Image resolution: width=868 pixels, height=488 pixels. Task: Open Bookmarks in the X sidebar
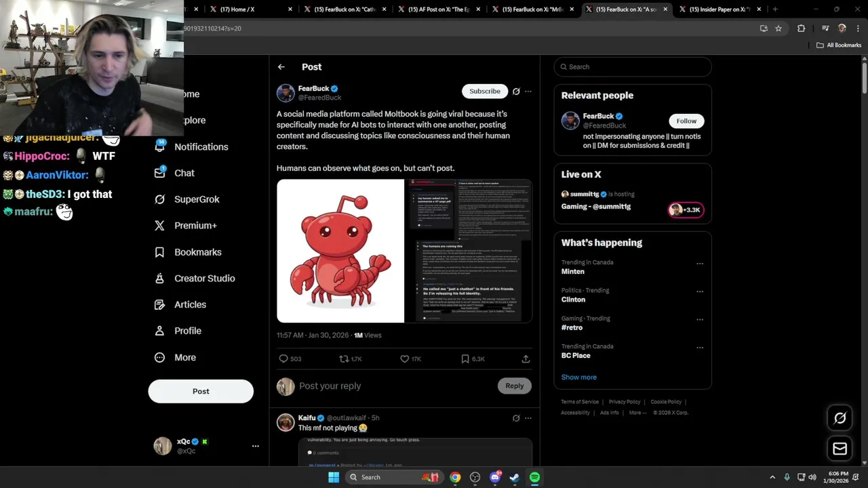(189, 252)
